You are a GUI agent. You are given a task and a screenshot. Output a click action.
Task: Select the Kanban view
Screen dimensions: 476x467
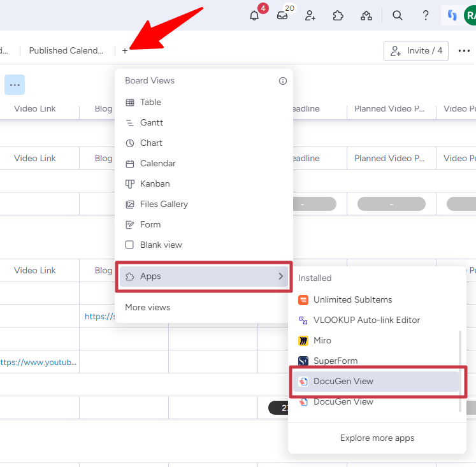pyautogui.click(x=203, y=183)
